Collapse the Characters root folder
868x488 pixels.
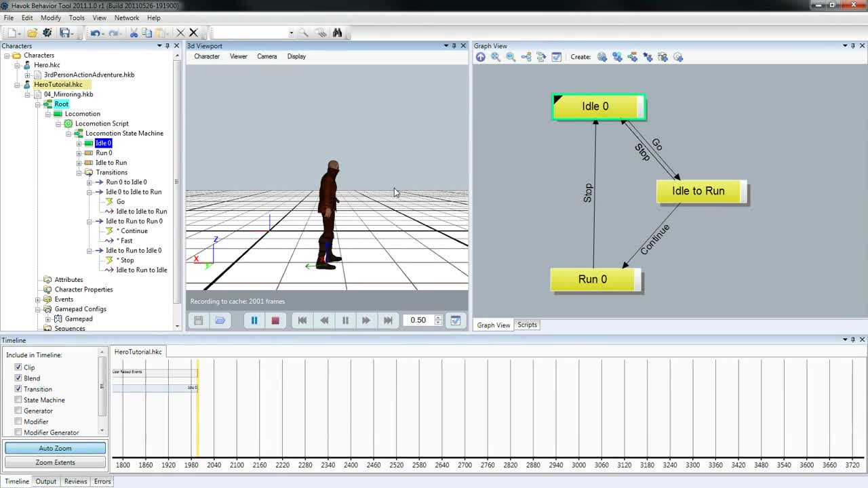click(7, 56)
